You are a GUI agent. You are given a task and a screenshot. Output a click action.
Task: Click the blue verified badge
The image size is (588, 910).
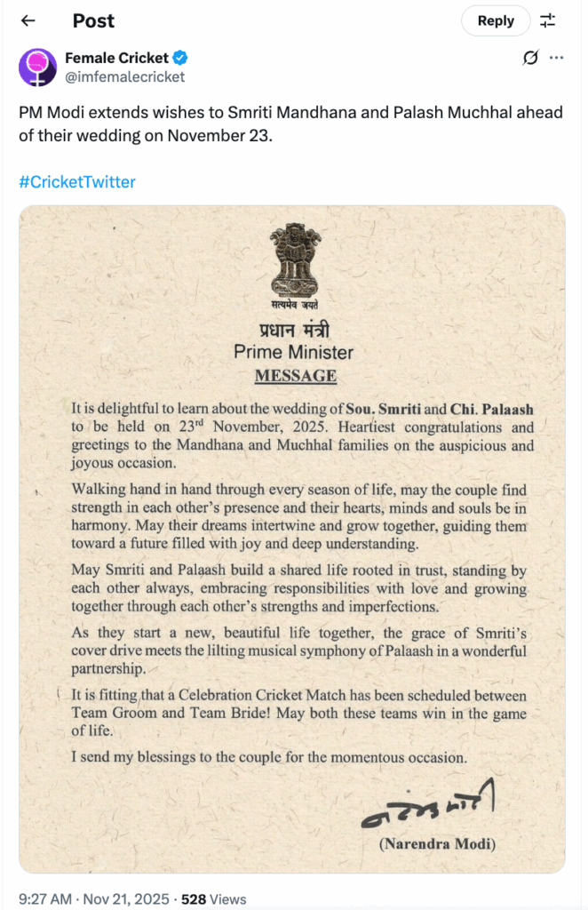pyautogui.click(x=180, y=59)
